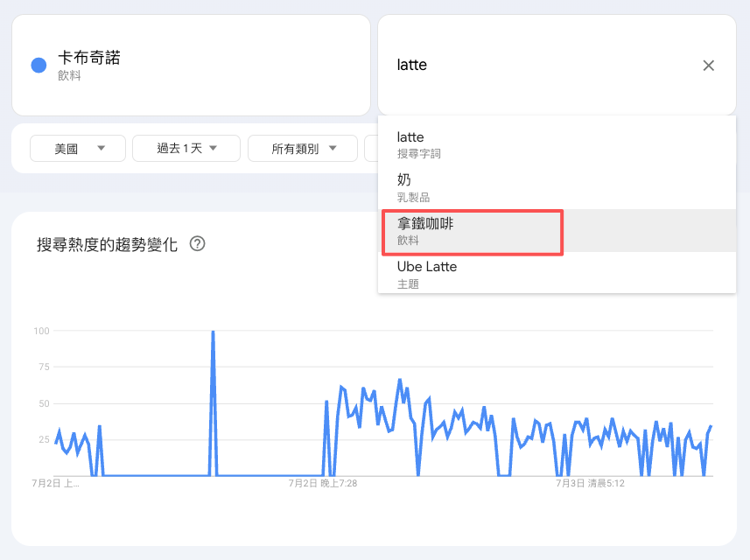The width and height of the screenshot is (750, 560).
Task: Select the 奶 乳製品 suggestion
Action: (x=557, y=187)
